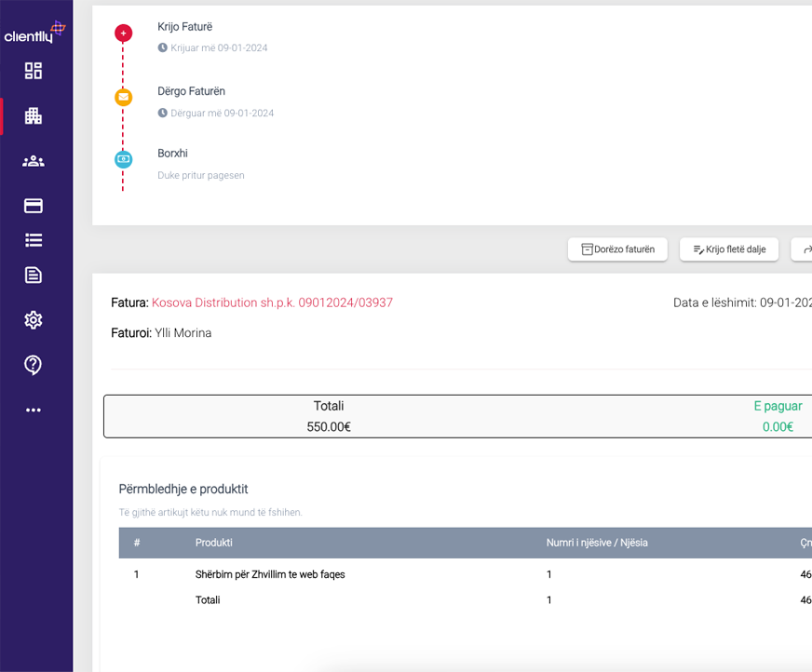Click the Numri i njësive / Njësia header

click(596, 543)
